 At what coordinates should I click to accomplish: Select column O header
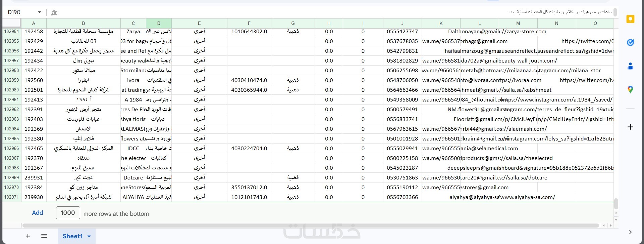595,23
